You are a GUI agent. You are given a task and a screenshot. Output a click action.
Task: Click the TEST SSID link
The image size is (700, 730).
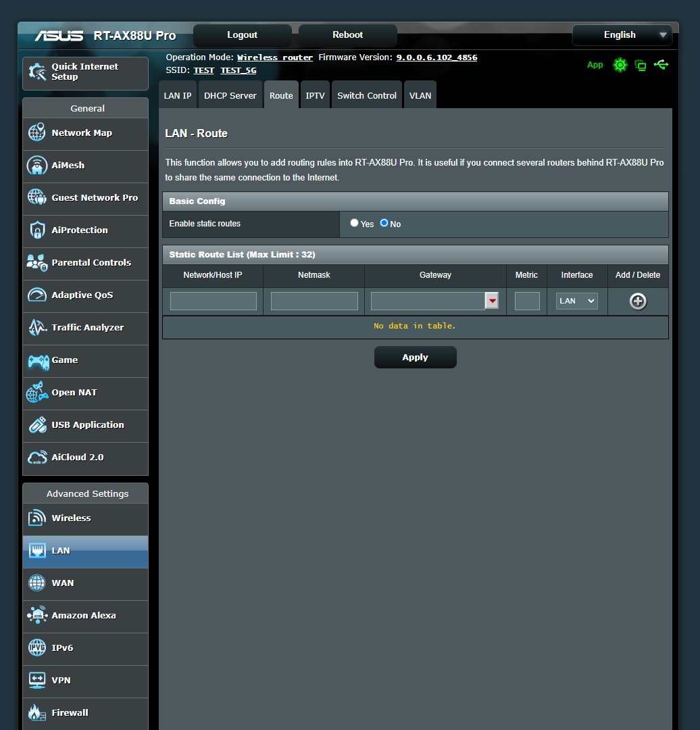(204, 70)
